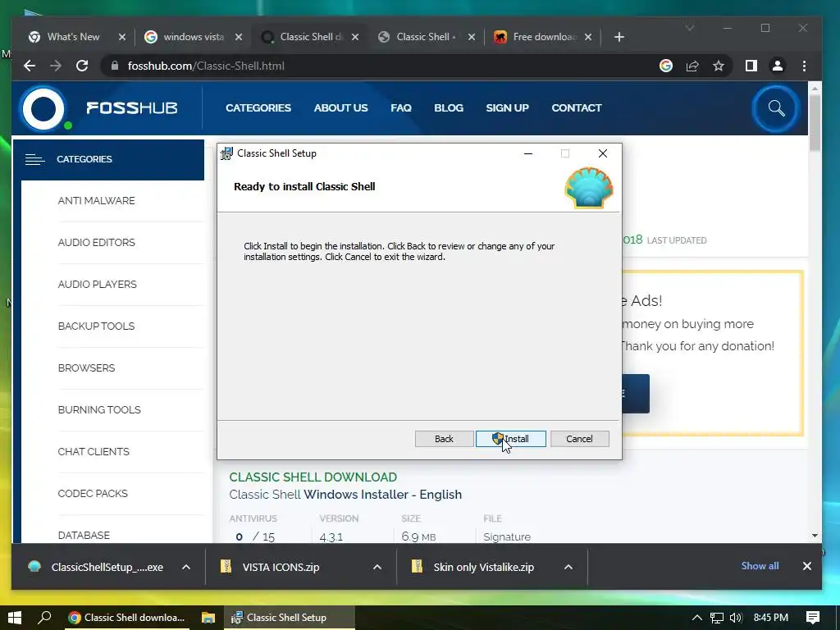Open Chrome side panel icon
Viewport: 840px width, 630px height.
tap(751, 66)
